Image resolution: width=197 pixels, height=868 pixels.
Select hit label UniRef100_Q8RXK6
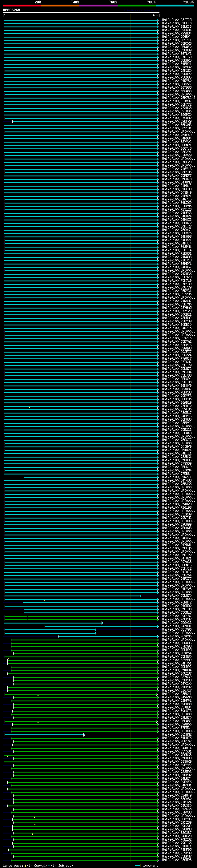point(177,43)
